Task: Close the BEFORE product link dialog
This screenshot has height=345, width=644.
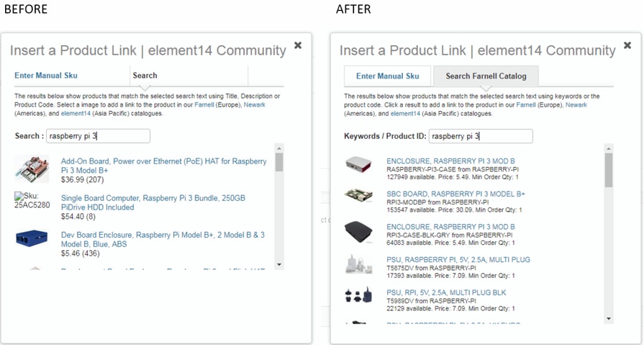Action: (x=298, y=46)
